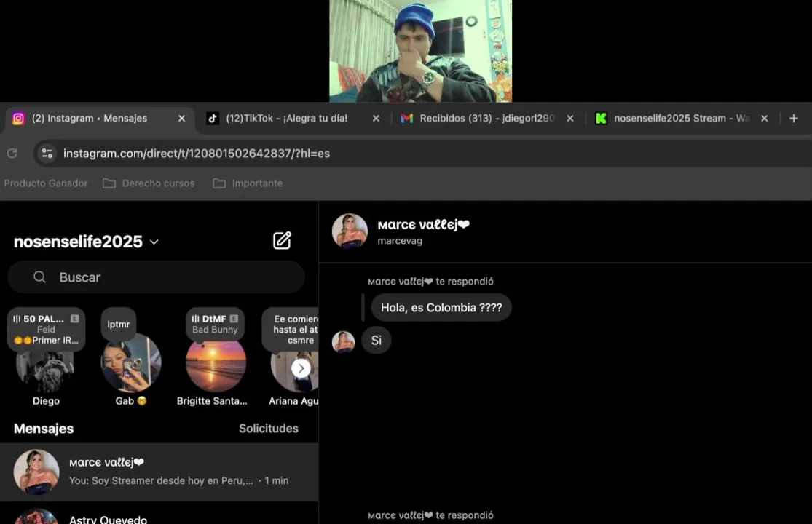Click the browser address bar URL
Screen dimensions: 812x524
(x=197, y=153)
